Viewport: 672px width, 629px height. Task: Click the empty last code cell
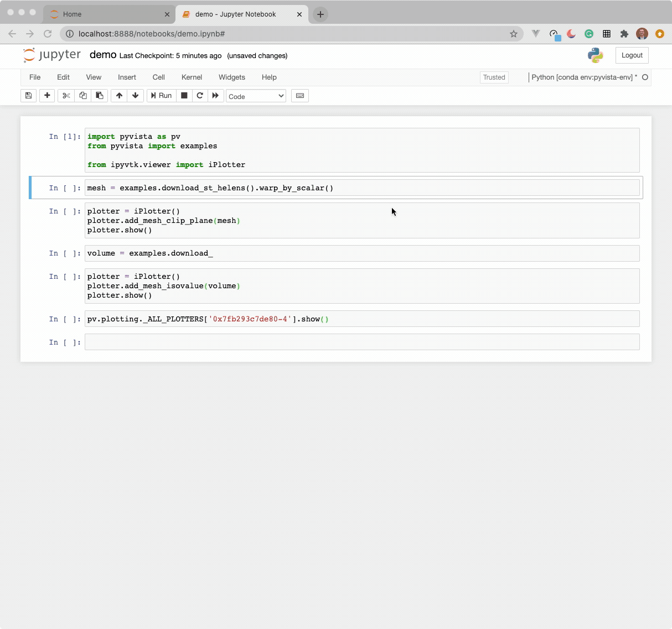coord(362,342)
